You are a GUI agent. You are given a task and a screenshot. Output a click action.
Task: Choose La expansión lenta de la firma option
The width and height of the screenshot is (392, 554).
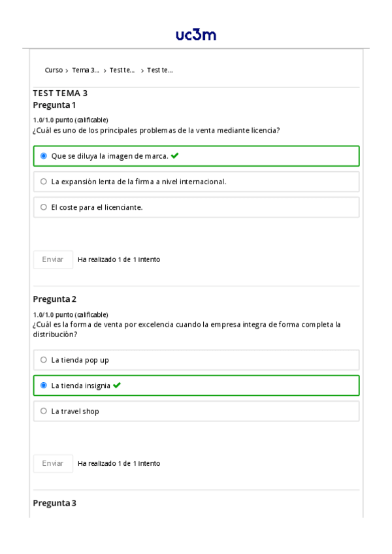tap(44, 182)
